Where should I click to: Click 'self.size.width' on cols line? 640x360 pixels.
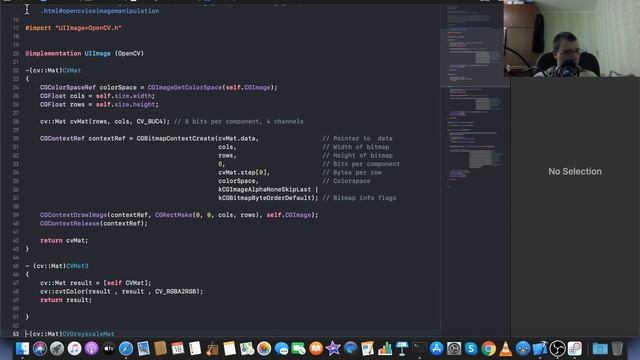point(124,96)
